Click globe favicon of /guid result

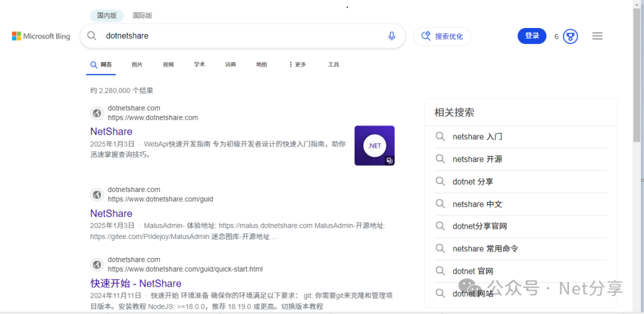coord(97,195)
